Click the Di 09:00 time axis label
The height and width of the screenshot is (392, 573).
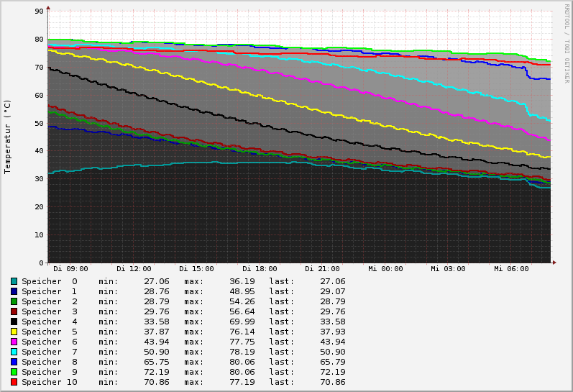pos(70,269)
